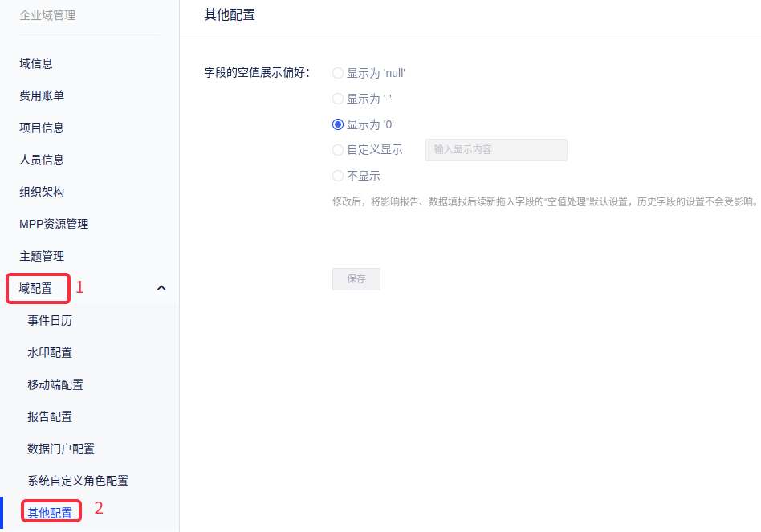Viewport: 761px width, 532px height.
Task: Open 水印配置 settings
Action: click(x=50, y=352)
